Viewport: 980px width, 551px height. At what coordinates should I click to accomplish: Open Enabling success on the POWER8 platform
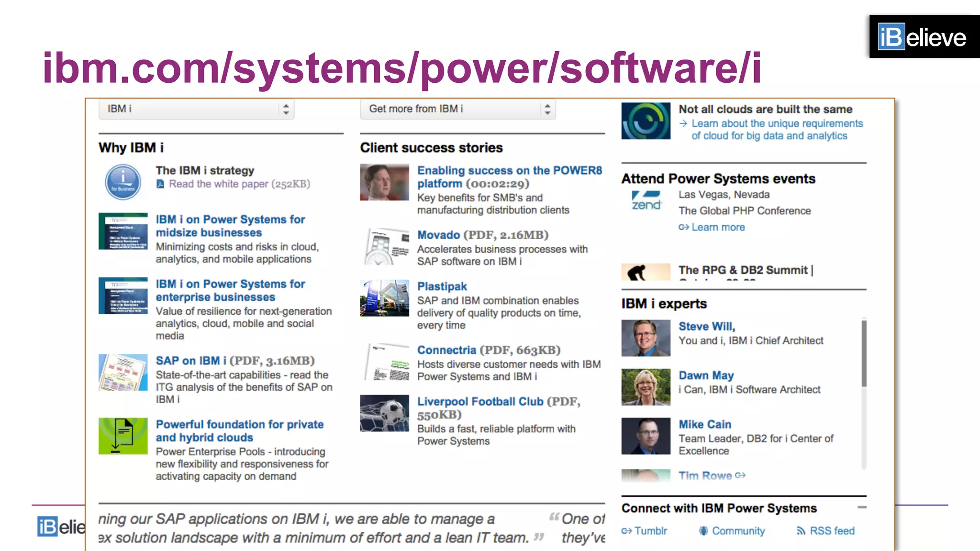coord(510,177)
